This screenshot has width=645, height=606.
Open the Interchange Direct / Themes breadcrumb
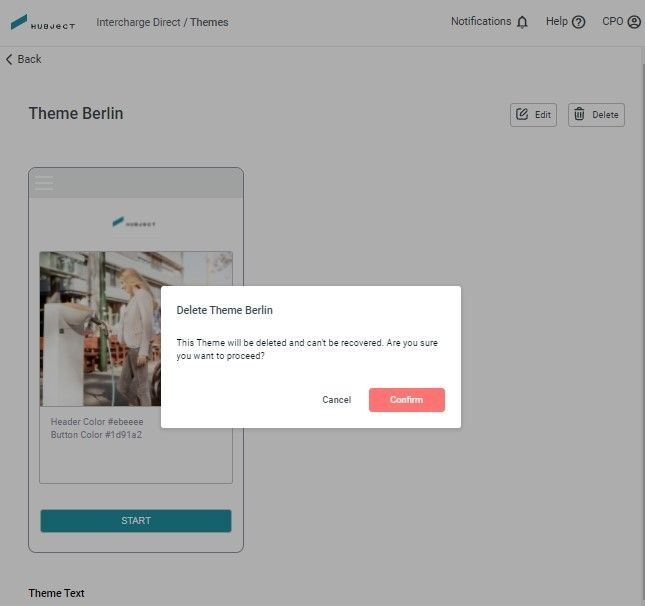162,22
